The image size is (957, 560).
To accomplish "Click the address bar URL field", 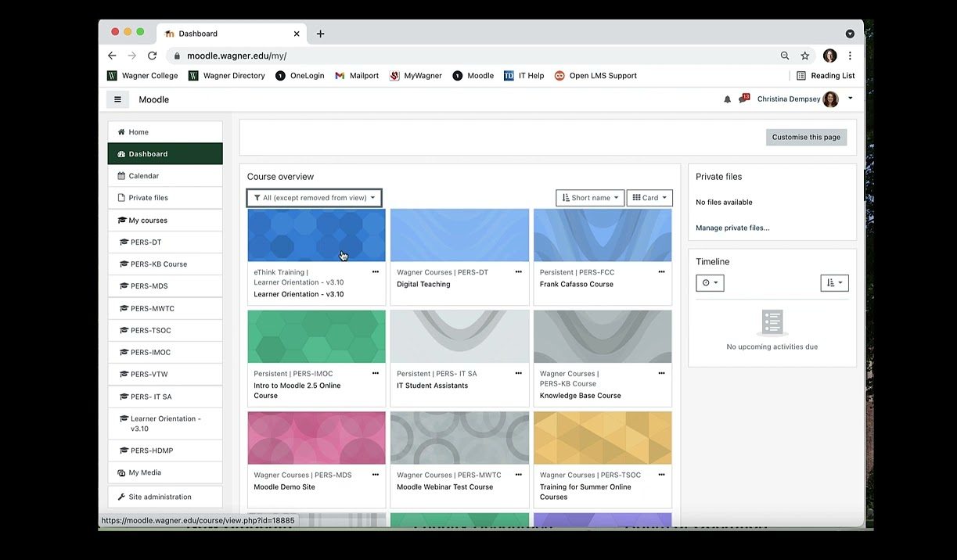I will click(x=470, y=56).
